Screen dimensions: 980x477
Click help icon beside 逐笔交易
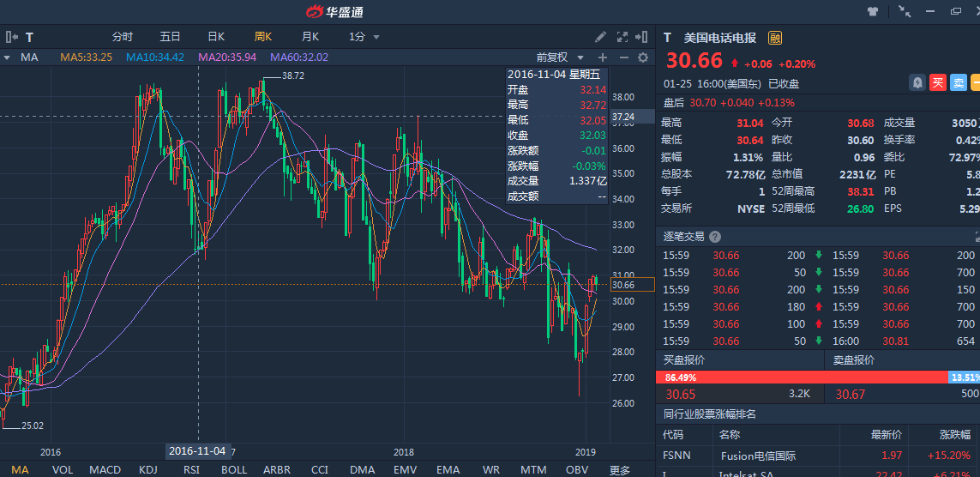[x=715, y=237]
